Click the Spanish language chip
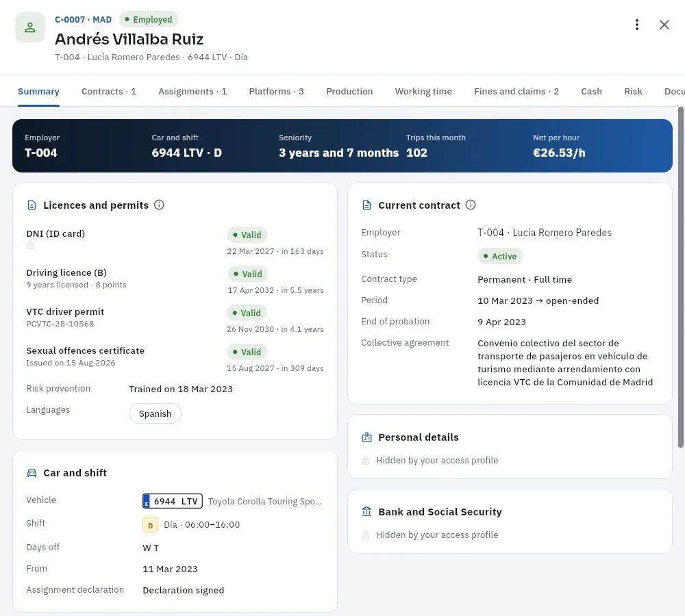Image resolution: width=685 pixels, height=616 pixels. coord(155,413)
